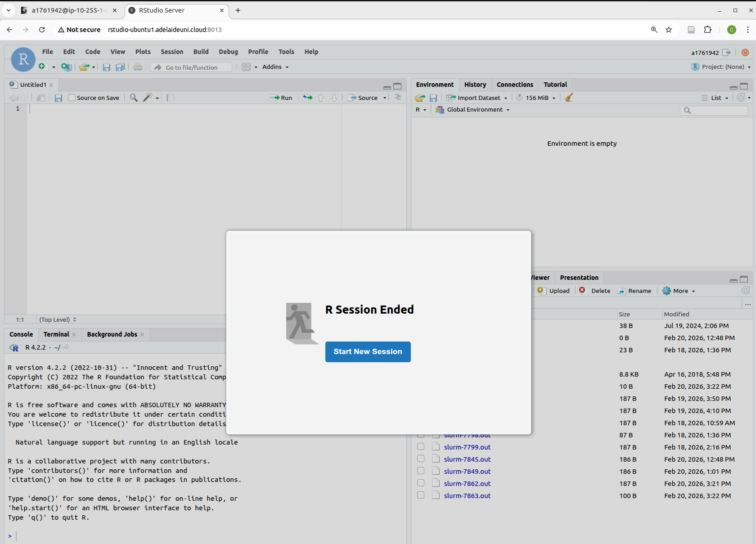Refresh the files listing

pos(746,291)
